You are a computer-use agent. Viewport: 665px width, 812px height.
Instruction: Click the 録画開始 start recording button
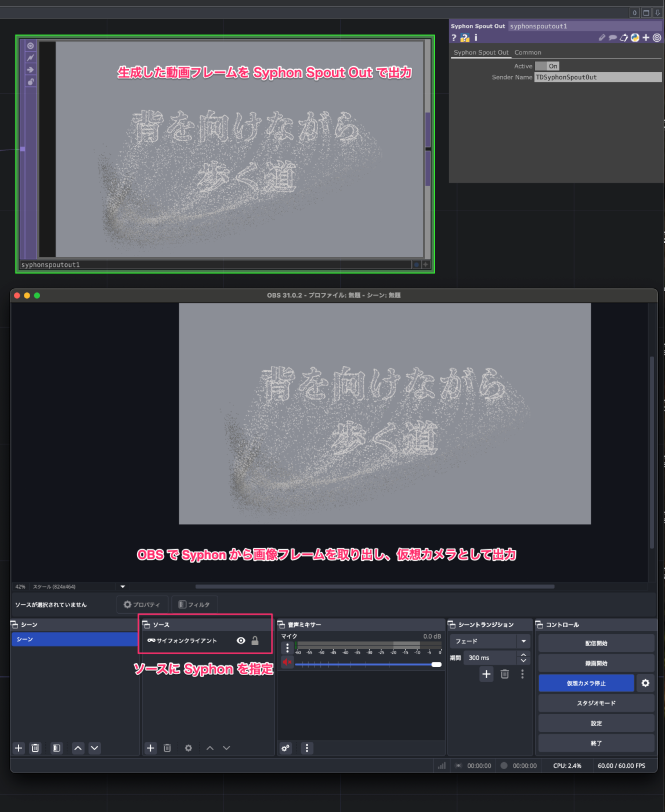click(x=596, y=663)
